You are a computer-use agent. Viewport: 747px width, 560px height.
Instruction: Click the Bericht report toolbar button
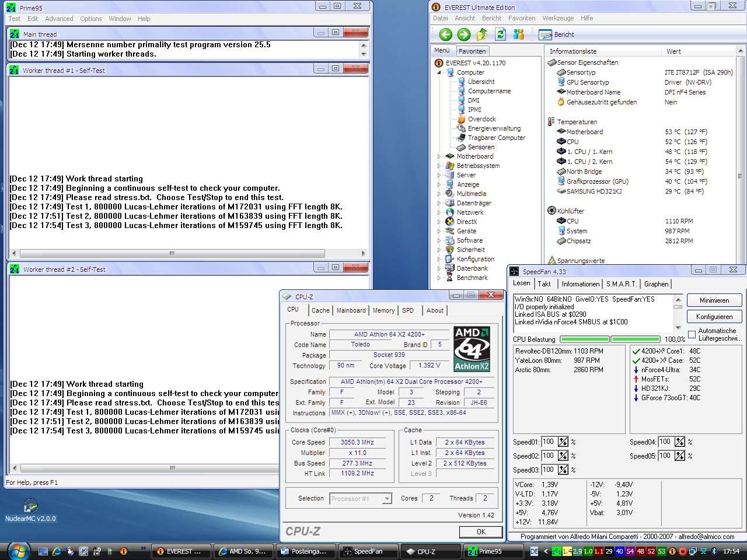(557, 34)
